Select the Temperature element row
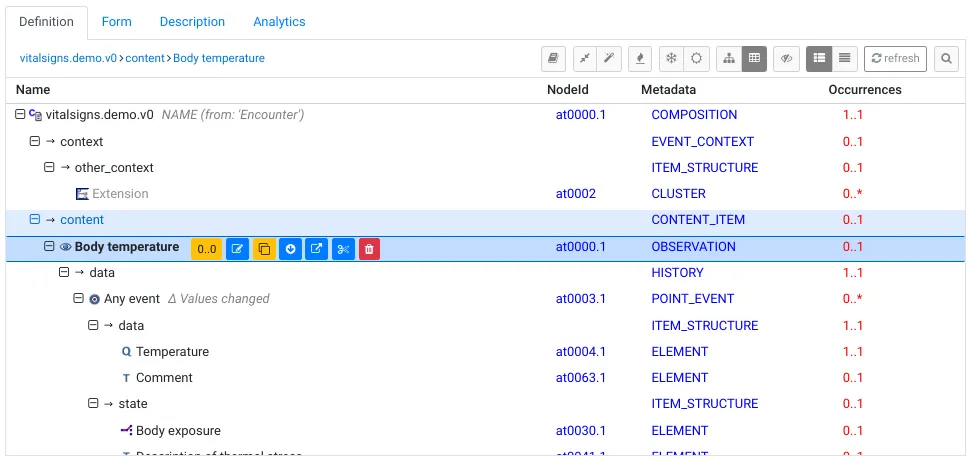The width and height of the screenshot is (971, 461). (x=172, y=352)
